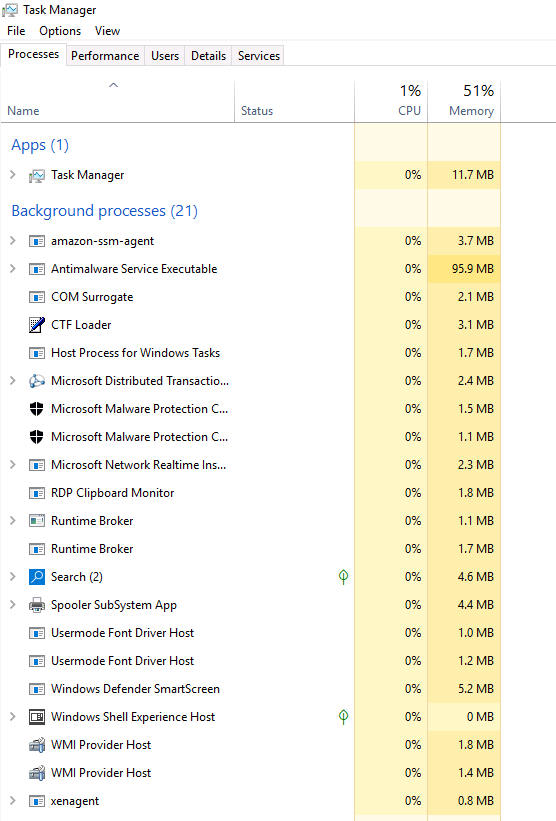Click the icon of the 1.7 MB Runtime Broker
This screenshot has width=556, height=821.
coord(37,549)
